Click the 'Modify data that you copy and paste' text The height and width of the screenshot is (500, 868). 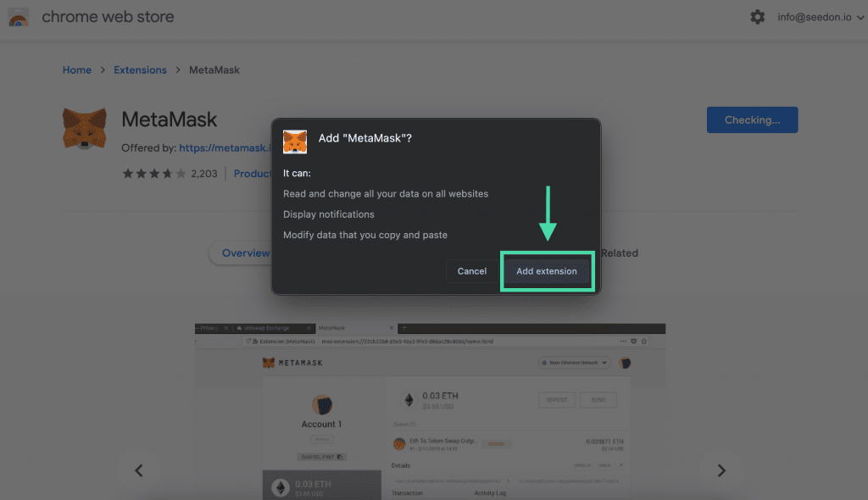coord(365,235)
